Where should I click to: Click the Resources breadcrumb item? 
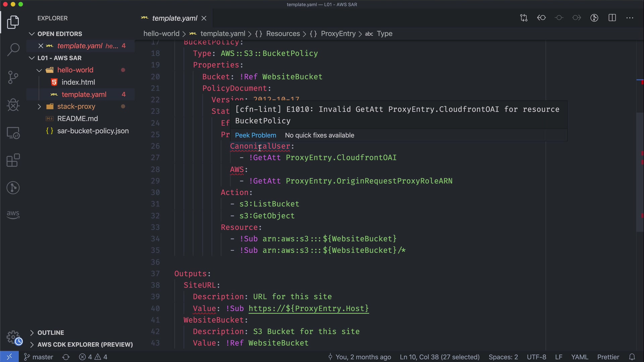(x=283, y=34)
